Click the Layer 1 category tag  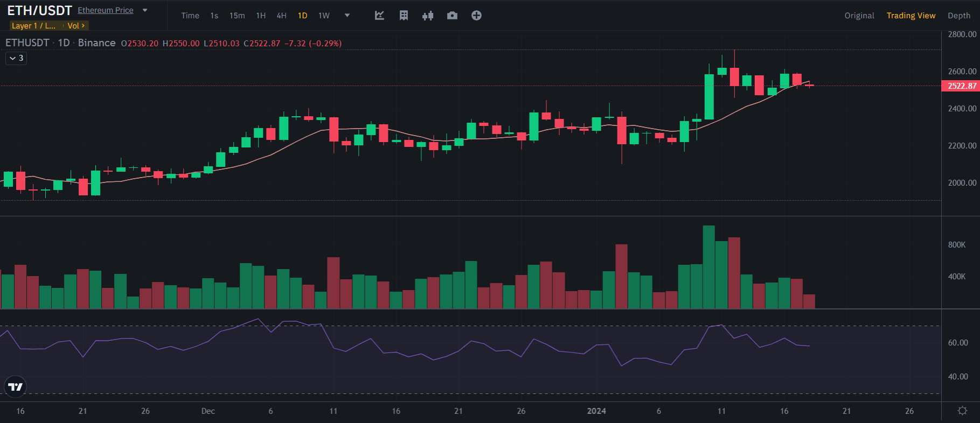click(33, 26)
